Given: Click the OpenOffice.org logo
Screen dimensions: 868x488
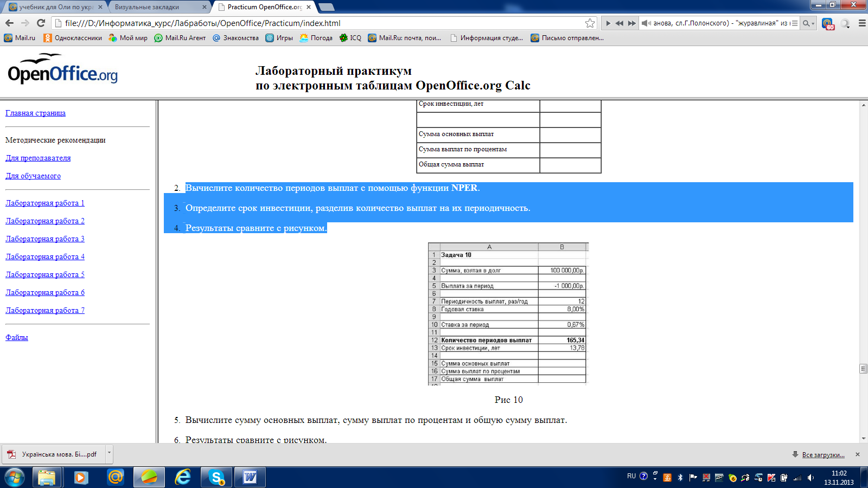Looking at the screenshot, I should click(62, 69).
